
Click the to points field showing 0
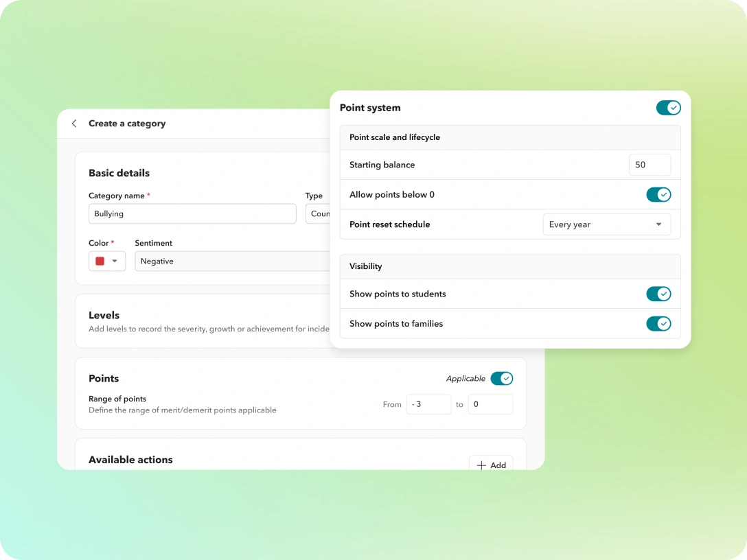(490, 404)
